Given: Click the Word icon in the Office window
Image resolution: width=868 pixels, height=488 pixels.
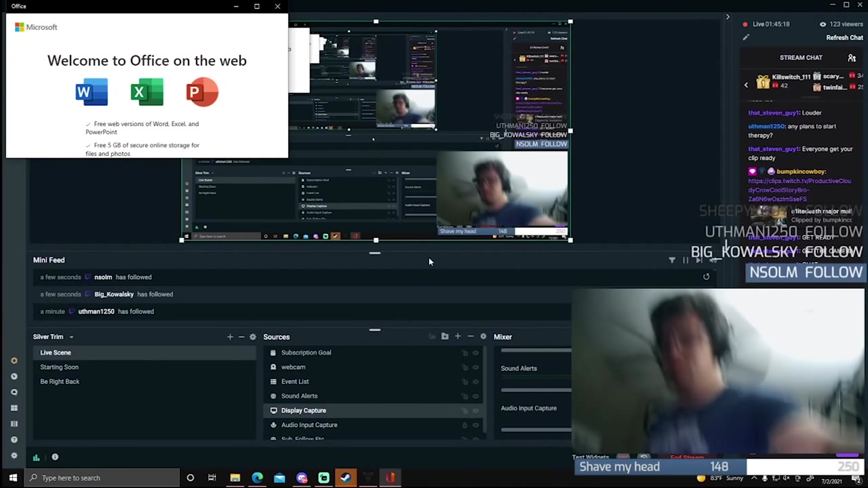Looking at the screenshot, I should click(92, 92).
